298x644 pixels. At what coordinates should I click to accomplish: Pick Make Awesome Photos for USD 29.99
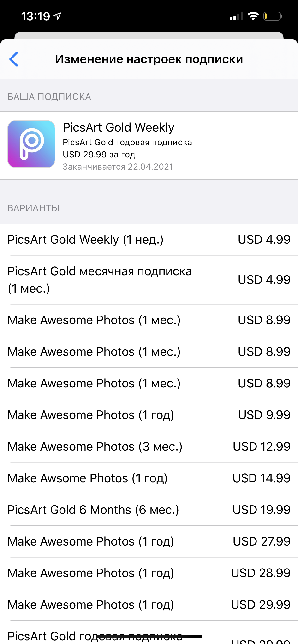point(149,605)
